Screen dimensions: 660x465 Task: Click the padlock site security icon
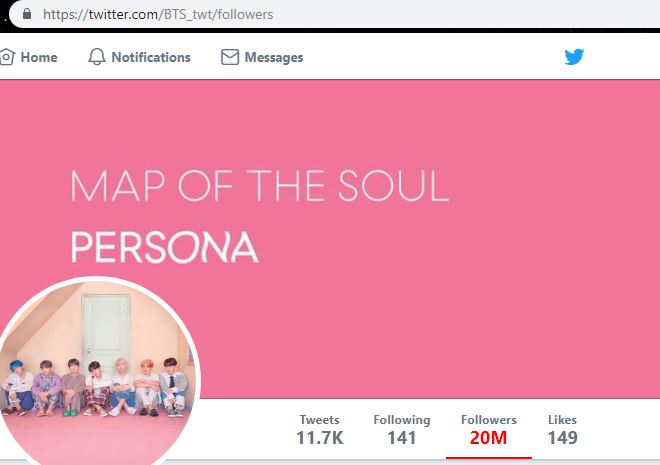tap(27, 14)
